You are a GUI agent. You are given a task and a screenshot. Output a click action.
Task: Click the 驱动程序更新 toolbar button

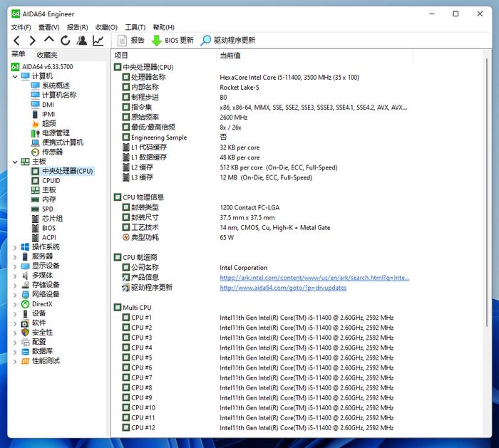coord(227,41)
